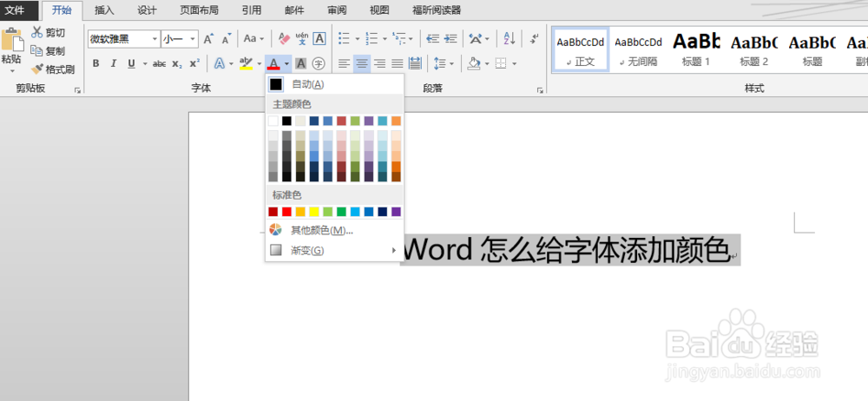The height and width of the screenshot is (401, 868).
Task: Open More Colors (其他颜色)
Action: point(334,230)
